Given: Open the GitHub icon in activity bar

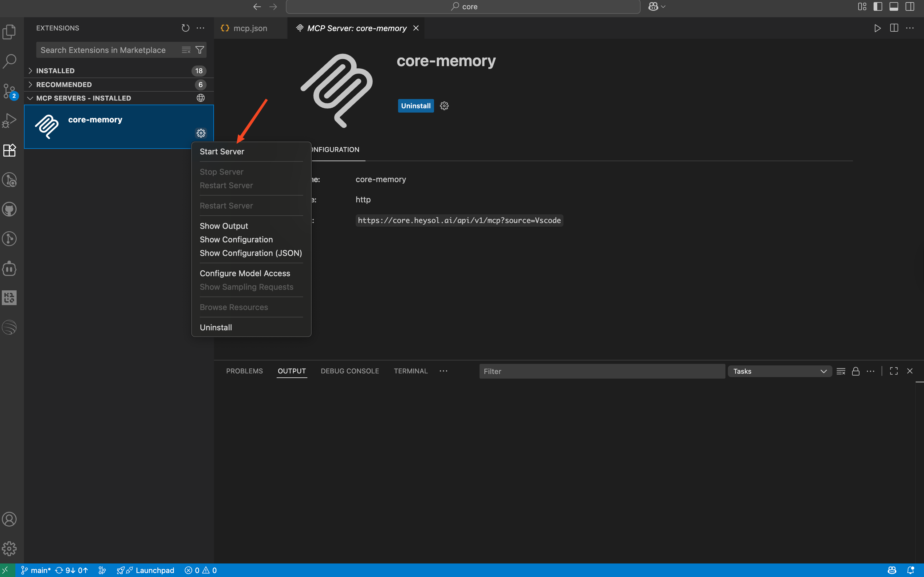Looking at the screenshot, I should point(9,209).
